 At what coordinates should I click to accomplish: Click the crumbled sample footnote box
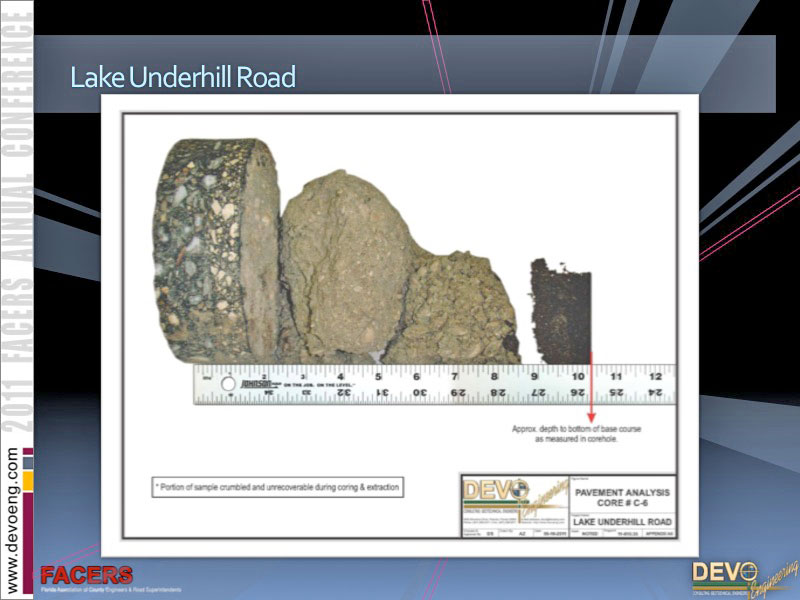click(x=277, y=487)
